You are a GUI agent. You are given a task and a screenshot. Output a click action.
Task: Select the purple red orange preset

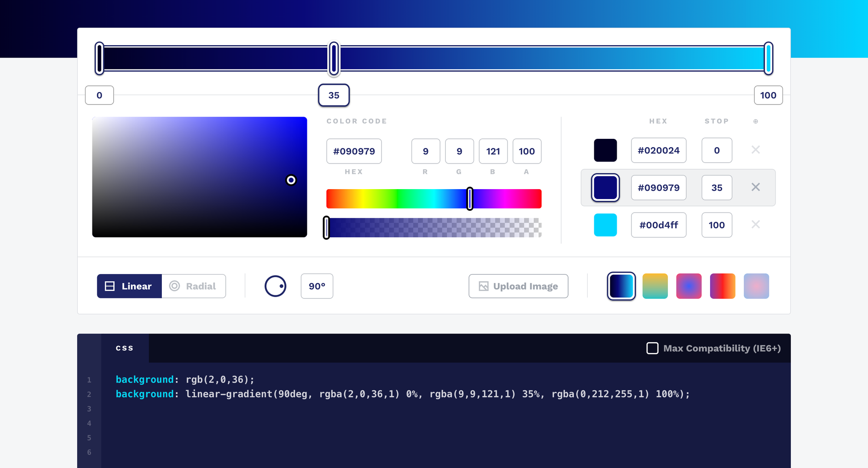723,286
